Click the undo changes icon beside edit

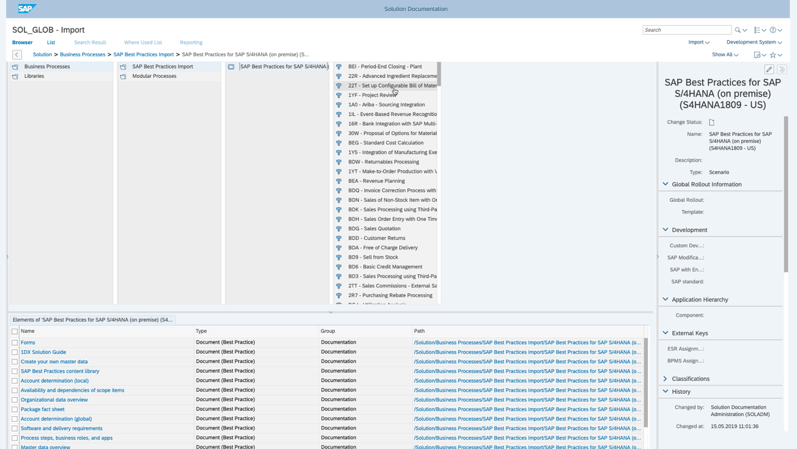tap(782, 69)
